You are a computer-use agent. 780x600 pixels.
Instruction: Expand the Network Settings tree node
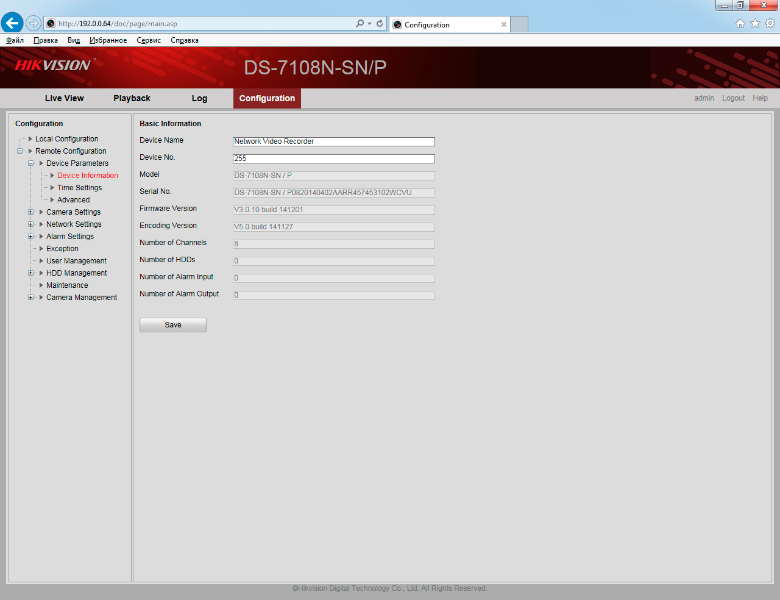pos(31,224)
